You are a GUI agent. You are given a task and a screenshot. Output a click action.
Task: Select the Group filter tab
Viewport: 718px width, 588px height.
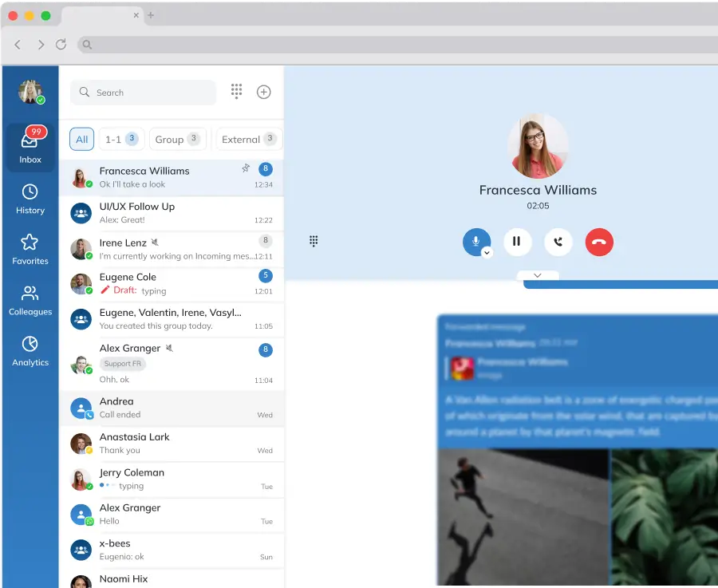pyautogui.click(x=177, y=139)
